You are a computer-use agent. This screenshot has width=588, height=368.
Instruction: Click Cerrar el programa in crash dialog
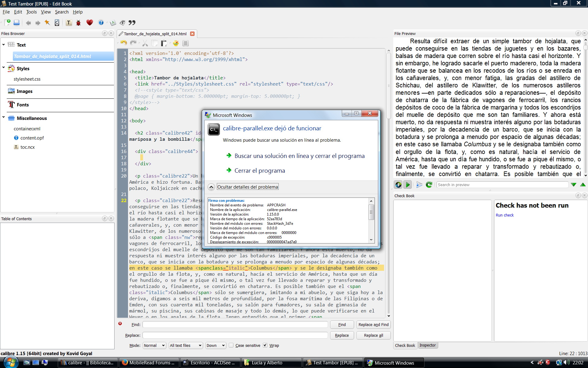point(259,171)
